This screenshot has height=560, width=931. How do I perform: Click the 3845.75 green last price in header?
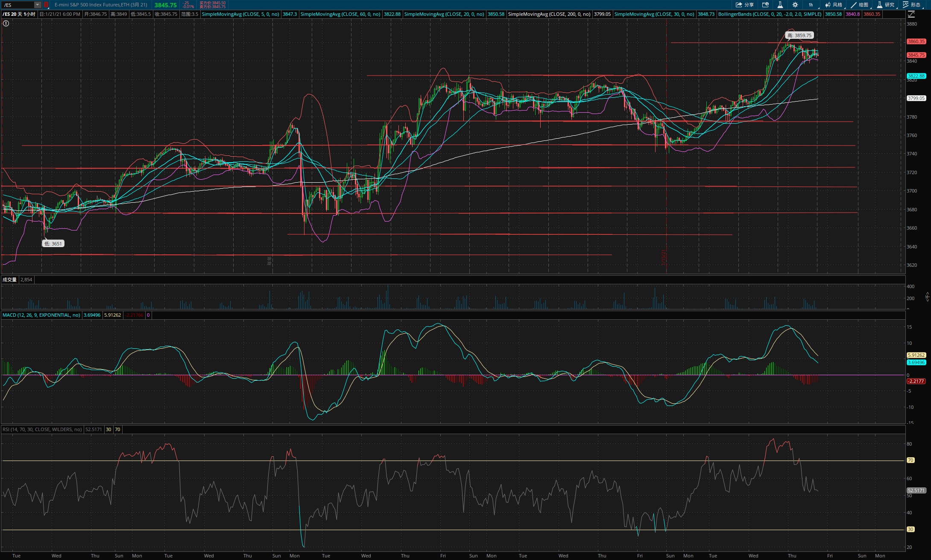click(166, 5)
